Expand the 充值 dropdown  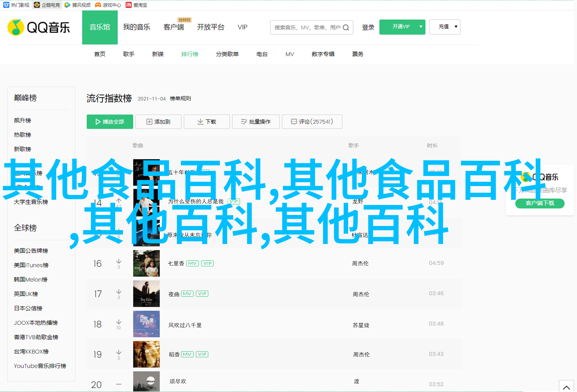click(445, 27)
